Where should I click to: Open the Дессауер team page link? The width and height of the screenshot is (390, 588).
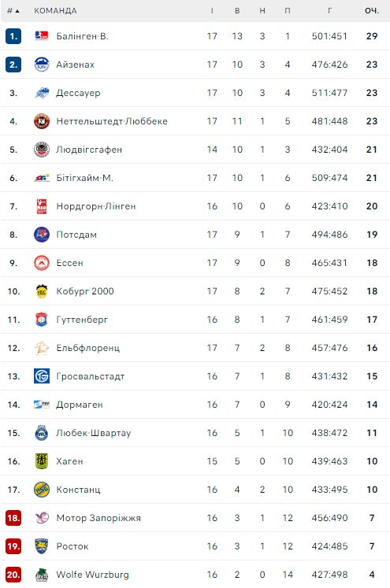coord(78,93)
